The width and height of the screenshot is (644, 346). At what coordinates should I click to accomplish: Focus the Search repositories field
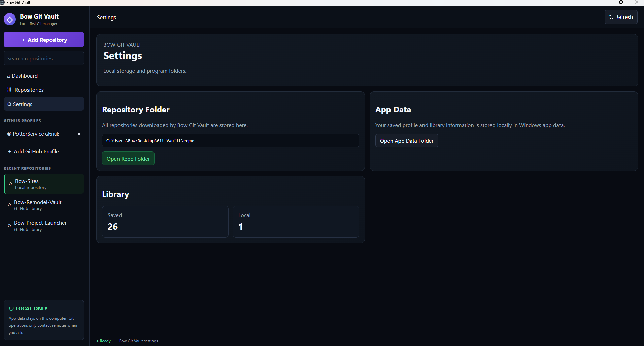[x=44, y=58]
